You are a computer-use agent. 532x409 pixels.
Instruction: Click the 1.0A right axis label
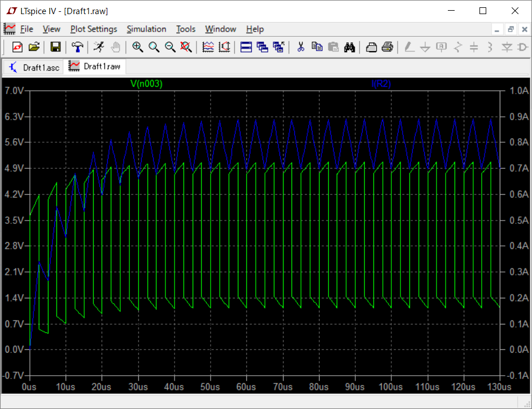coord(519,91)
